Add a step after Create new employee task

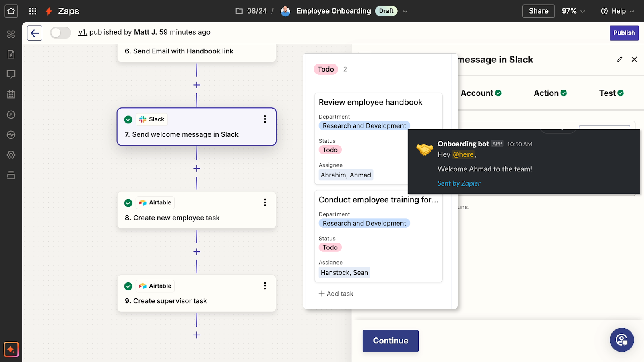click(197, 252)
